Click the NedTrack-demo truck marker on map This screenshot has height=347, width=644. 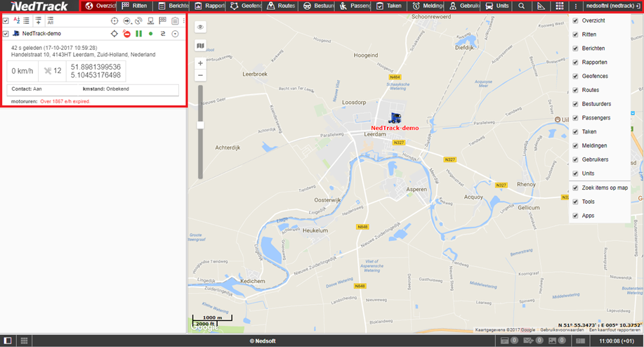point(395,118)
